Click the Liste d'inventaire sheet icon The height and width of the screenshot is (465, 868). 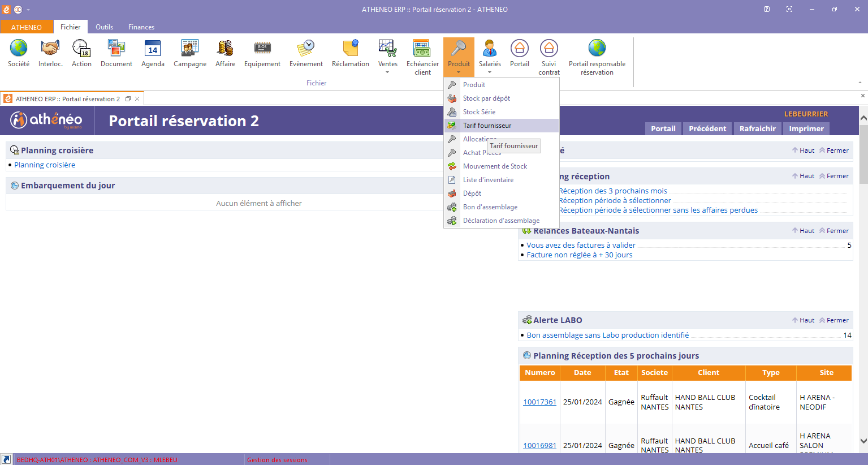452,180
